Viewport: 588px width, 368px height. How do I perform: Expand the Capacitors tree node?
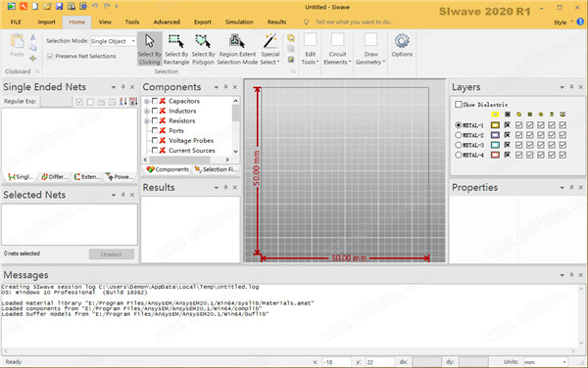[147, 101]
